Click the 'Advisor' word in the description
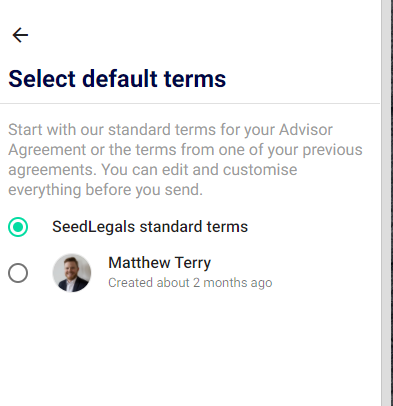Screen dimensions: 393x406 tap(306, 130)
